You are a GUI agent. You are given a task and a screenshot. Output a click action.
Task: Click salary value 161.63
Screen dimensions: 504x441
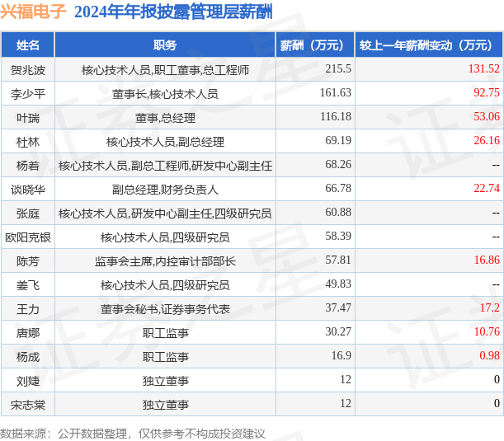[336, 93]
